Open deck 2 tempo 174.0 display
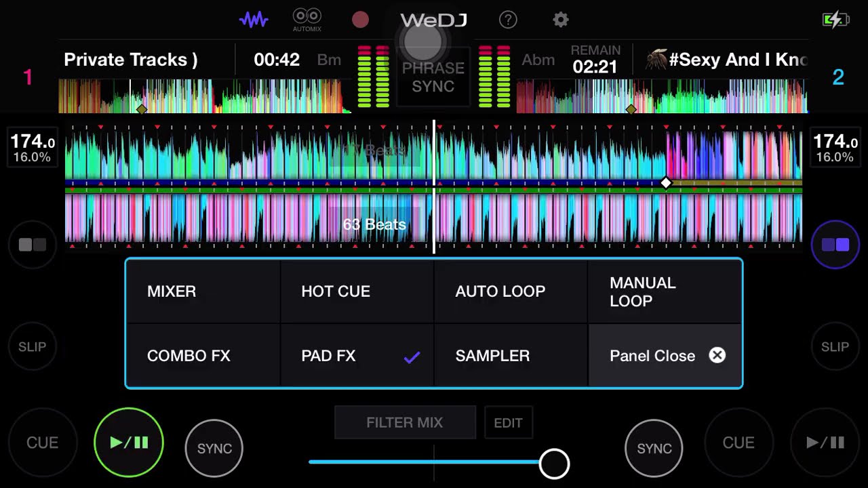 click(x=835, y=148)
